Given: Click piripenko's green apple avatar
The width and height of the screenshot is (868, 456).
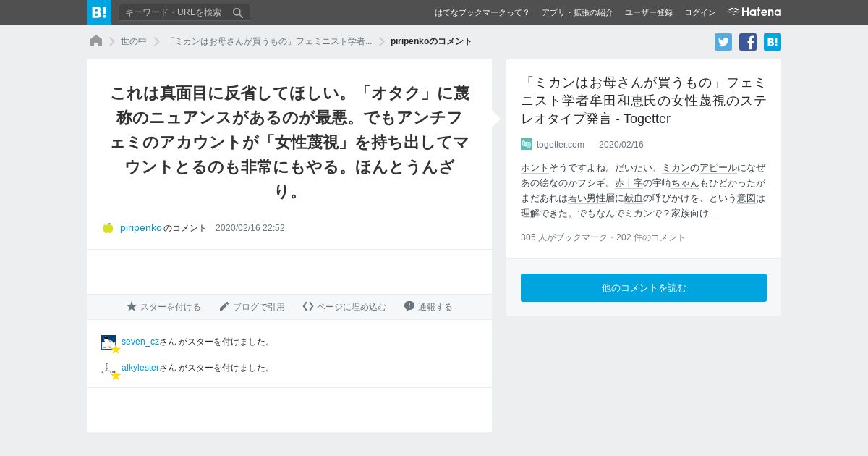Looking at the screenshot, I should tap(108, 227).
